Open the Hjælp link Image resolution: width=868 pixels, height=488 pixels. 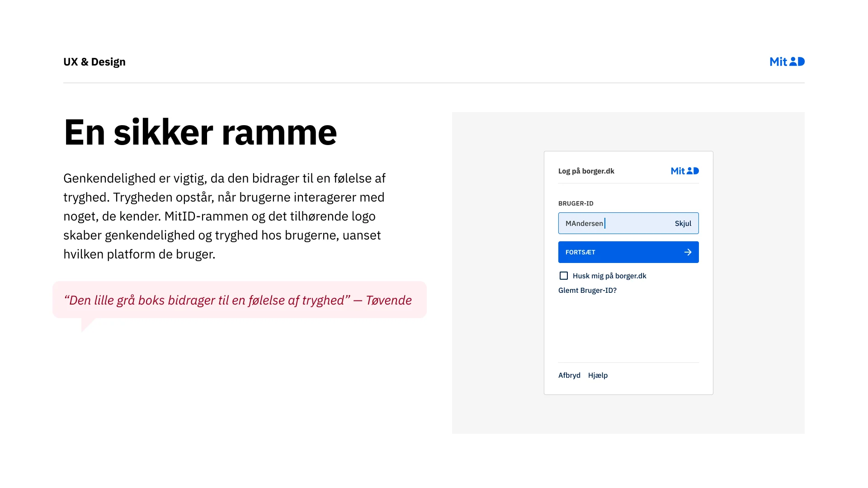(x=598, y=375)
